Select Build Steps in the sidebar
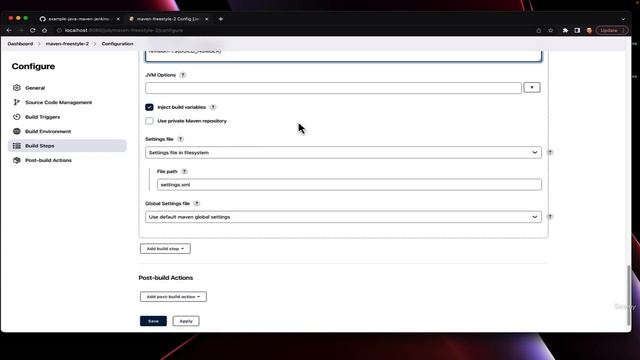 click(67, 146)
